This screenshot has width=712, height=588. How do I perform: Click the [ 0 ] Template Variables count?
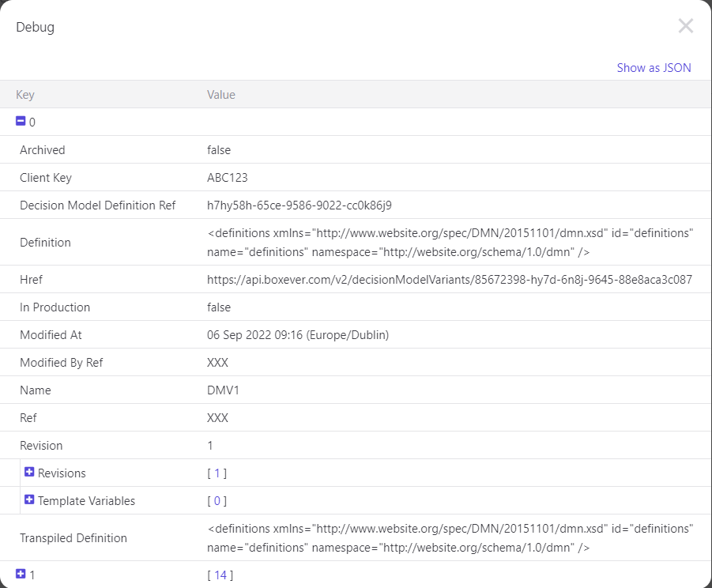[x=217, y=501]
